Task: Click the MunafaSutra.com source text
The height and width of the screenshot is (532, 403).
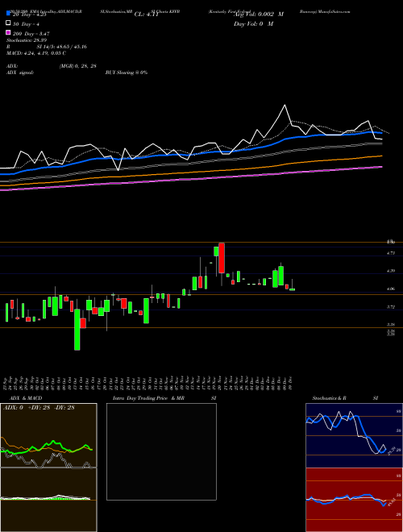Action: point(334,11)
